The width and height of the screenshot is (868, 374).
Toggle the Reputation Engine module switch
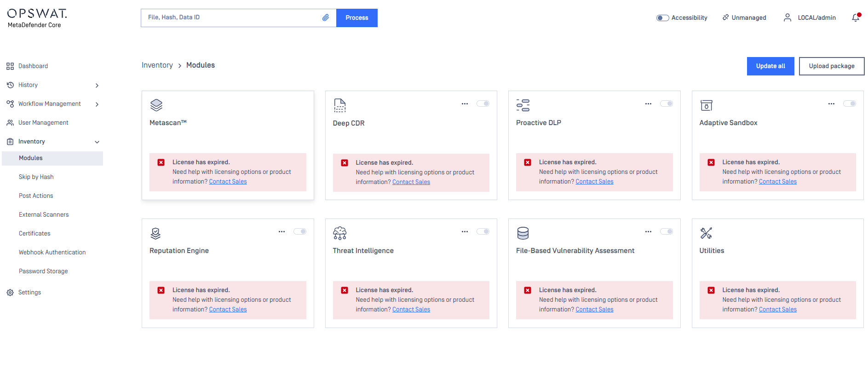[x=300, y=231]
